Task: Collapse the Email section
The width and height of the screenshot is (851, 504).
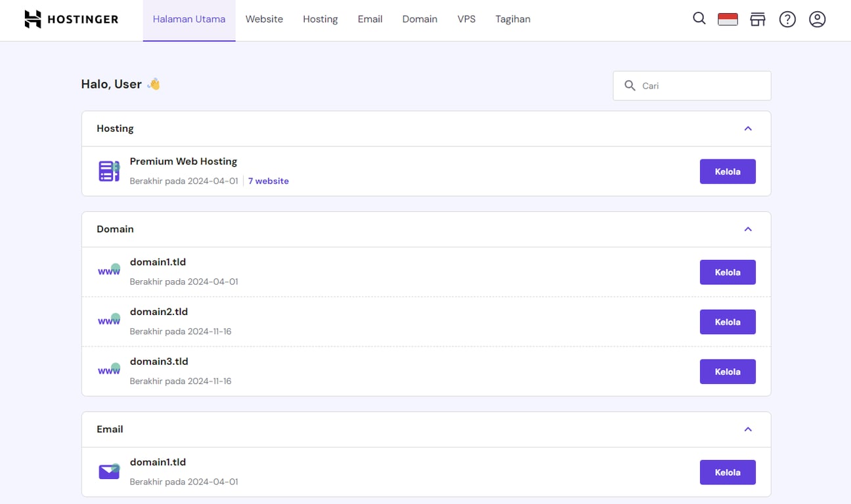Action: click(x=748, y=429)
